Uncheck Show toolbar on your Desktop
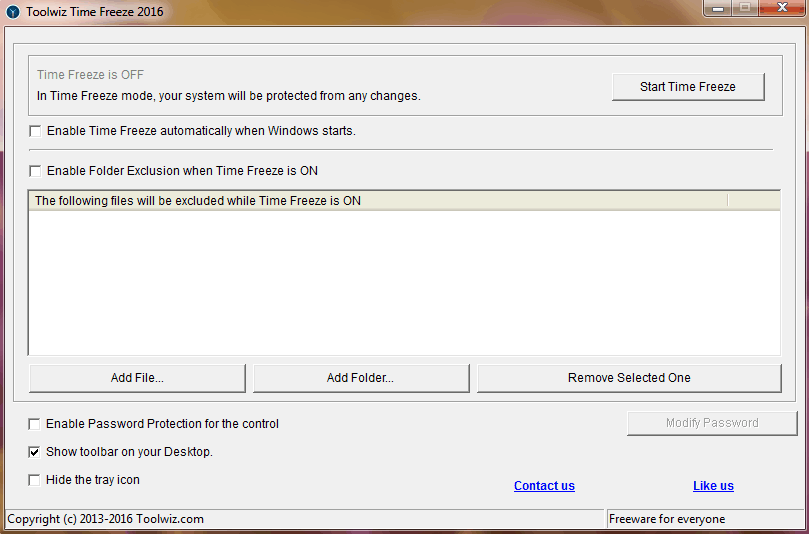This screenshot has height=534, width=809. (34, 452)
